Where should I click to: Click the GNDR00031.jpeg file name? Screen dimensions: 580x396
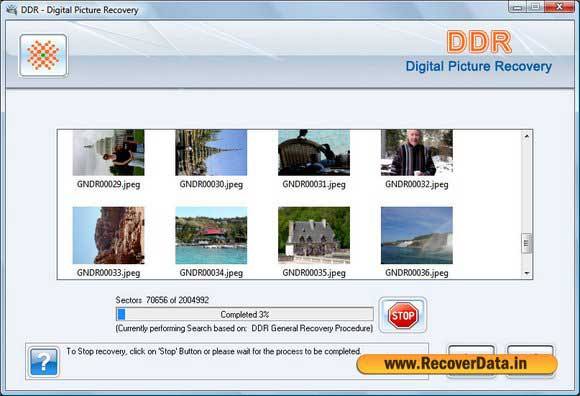tap(314, 184)
